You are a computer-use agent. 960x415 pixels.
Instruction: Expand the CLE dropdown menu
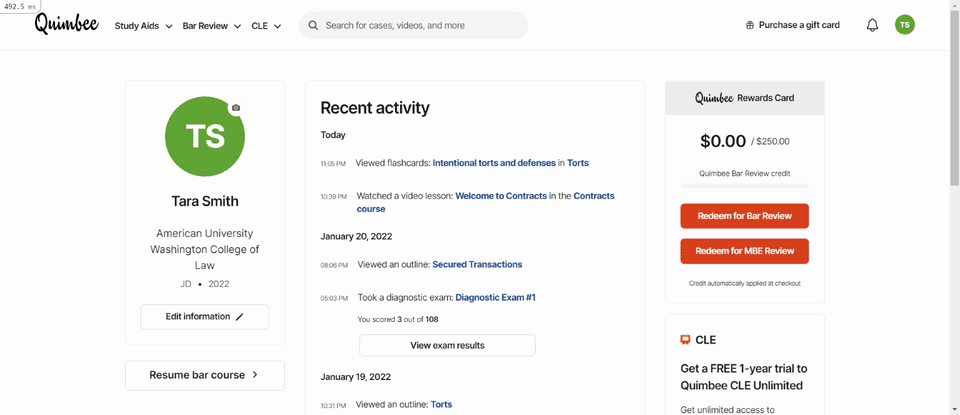click(266, 26)
